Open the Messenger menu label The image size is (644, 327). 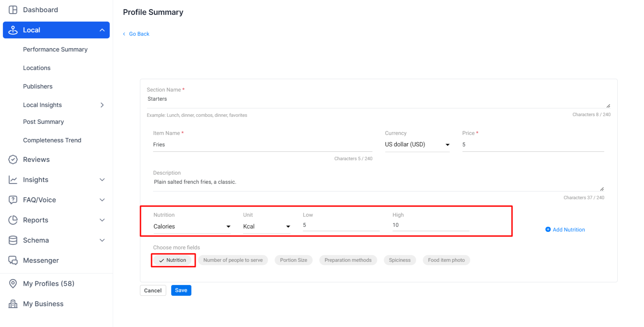(x=41, y=260)
